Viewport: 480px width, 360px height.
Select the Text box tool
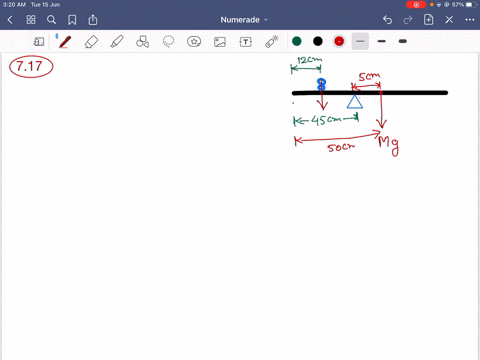tap(246, 42)
